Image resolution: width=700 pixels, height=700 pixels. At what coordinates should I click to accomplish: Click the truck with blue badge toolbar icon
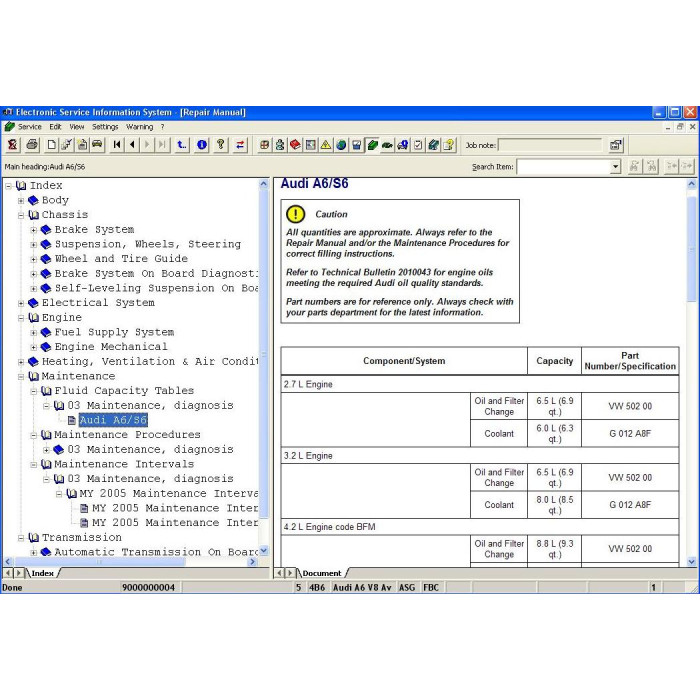(403, 145)
